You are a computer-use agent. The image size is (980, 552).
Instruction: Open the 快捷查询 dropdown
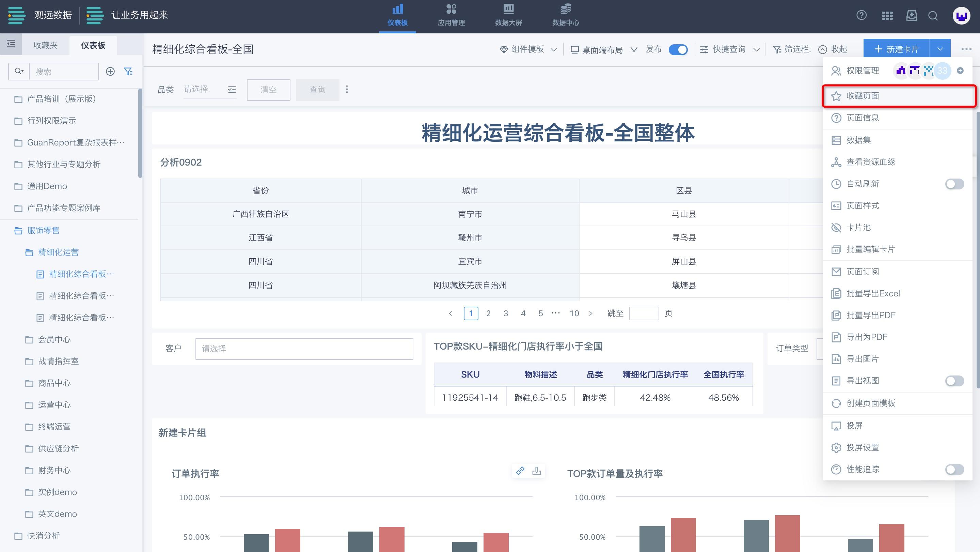click(x=730, y=49)
